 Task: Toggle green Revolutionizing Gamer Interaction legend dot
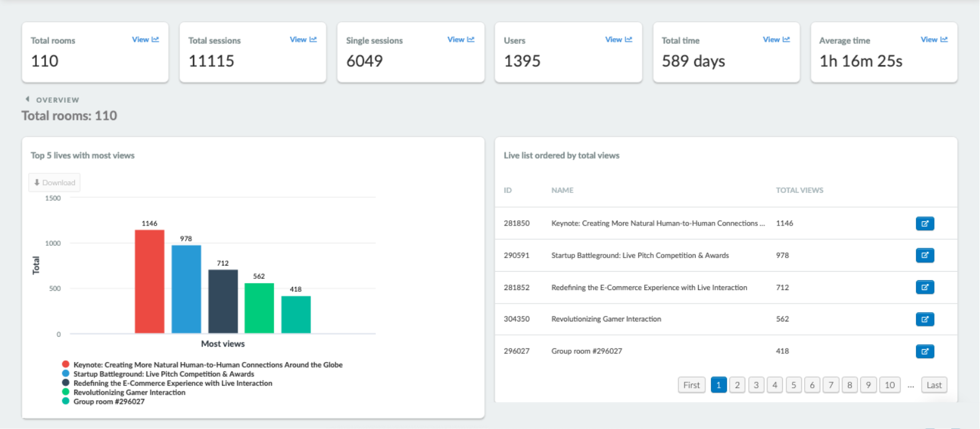click(66, 392)
